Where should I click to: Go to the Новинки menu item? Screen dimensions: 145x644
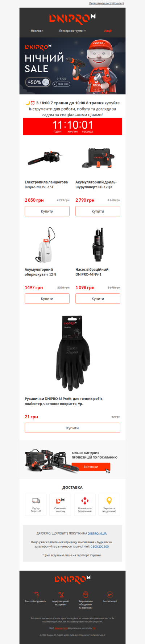pyautogui.click(x=37, y=31)
